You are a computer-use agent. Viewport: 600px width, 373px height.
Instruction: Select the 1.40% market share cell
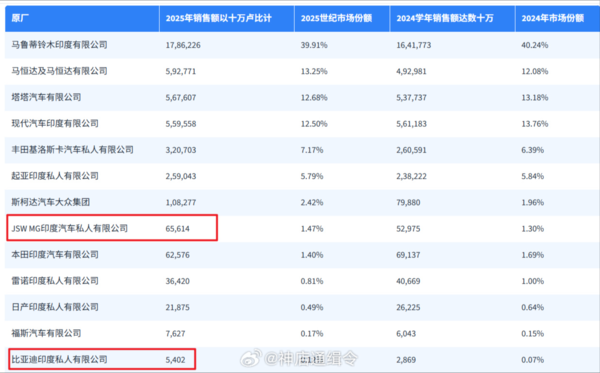click(312, 255)
